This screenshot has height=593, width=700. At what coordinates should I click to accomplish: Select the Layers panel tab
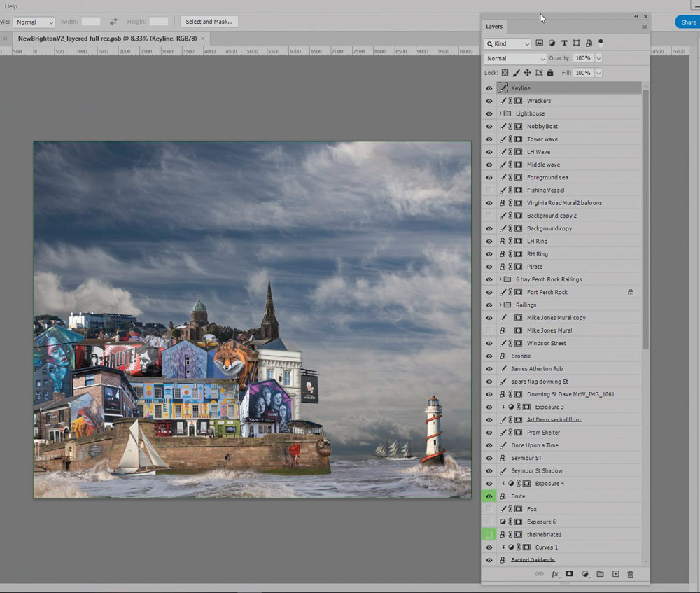493,27
